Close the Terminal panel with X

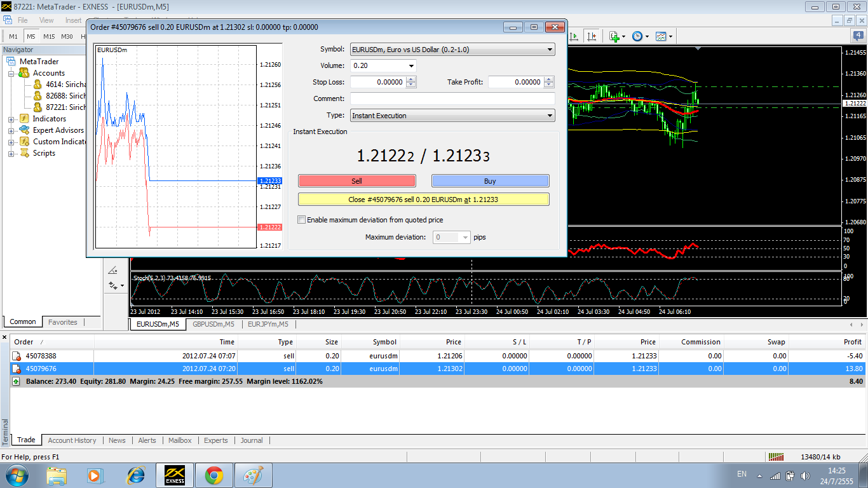click(x=5, y=337)
